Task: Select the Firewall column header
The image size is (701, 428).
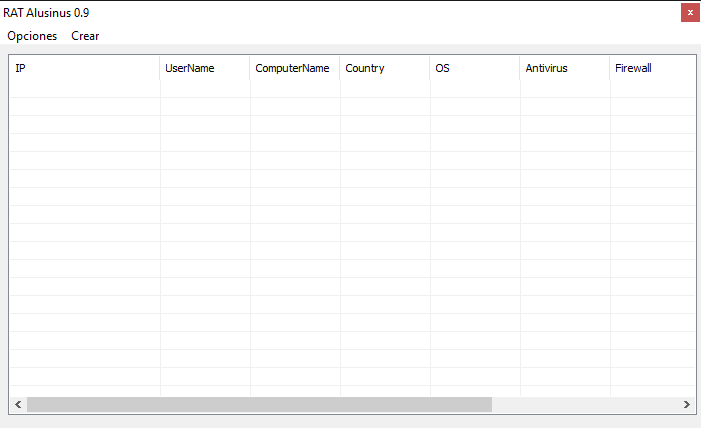Action: coord(650,68)
